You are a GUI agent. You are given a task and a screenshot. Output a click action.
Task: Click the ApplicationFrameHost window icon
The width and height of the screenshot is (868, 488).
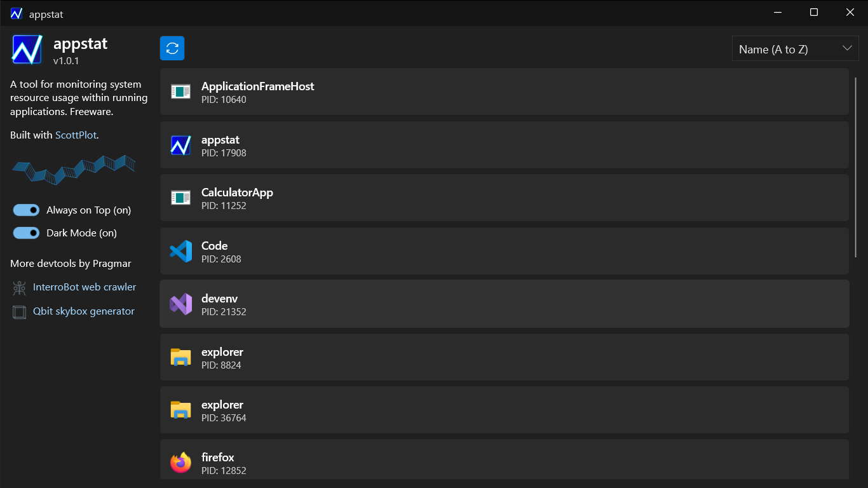pyautogui.click(x=180, y=92)
